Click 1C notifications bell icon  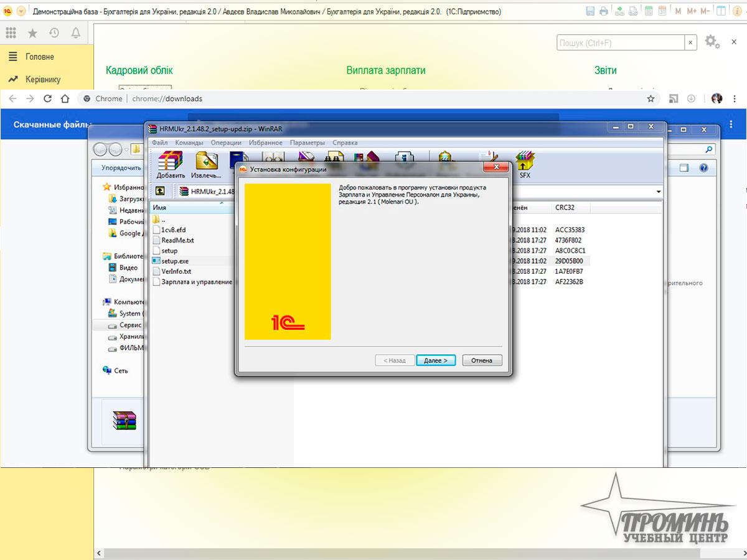(x=76, y=33)
